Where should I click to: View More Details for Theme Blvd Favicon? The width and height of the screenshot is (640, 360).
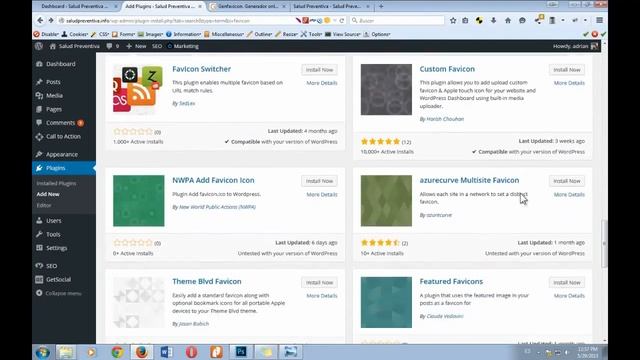coord(322,296)
